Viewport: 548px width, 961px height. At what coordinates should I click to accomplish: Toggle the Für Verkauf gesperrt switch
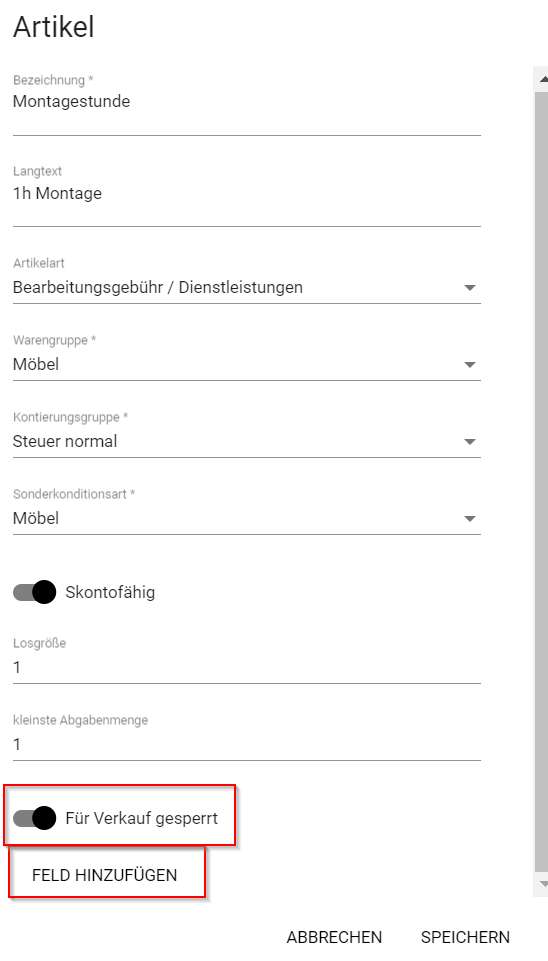click(34, 818)
